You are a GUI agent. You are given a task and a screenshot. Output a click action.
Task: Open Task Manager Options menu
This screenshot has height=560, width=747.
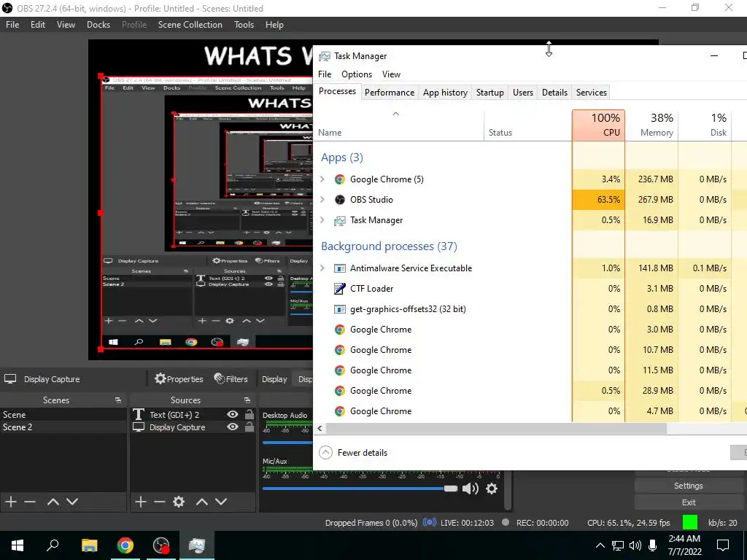point(356,74)
